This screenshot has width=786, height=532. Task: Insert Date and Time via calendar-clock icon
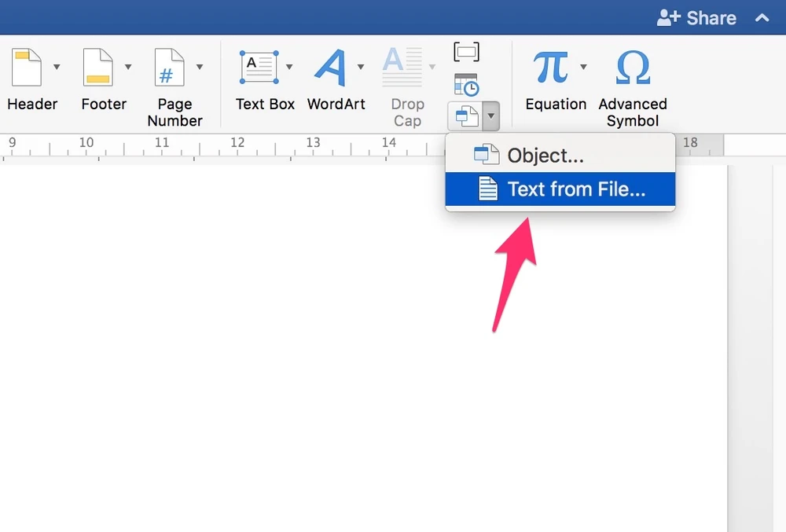(466, 84)
